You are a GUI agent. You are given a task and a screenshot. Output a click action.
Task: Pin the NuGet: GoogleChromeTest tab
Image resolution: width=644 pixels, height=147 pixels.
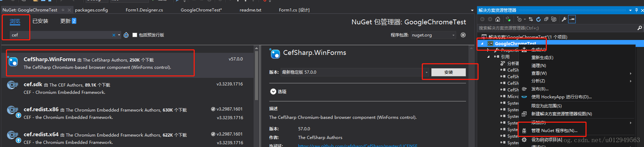[63, 10]
